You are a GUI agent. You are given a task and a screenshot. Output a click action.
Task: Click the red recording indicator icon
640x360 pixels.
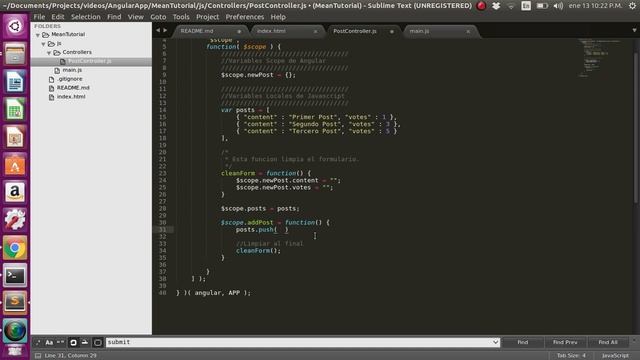(482, 6)
